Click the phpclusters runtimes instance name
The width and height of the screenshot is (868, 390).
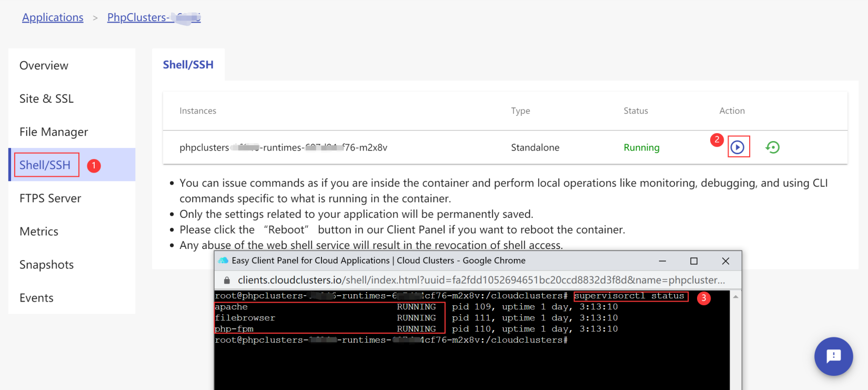tap(283, 147)
